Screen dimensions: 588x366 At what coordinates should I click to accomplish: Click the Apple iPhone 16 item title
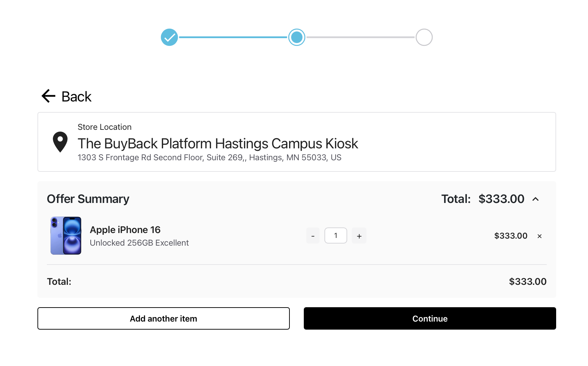125,230
